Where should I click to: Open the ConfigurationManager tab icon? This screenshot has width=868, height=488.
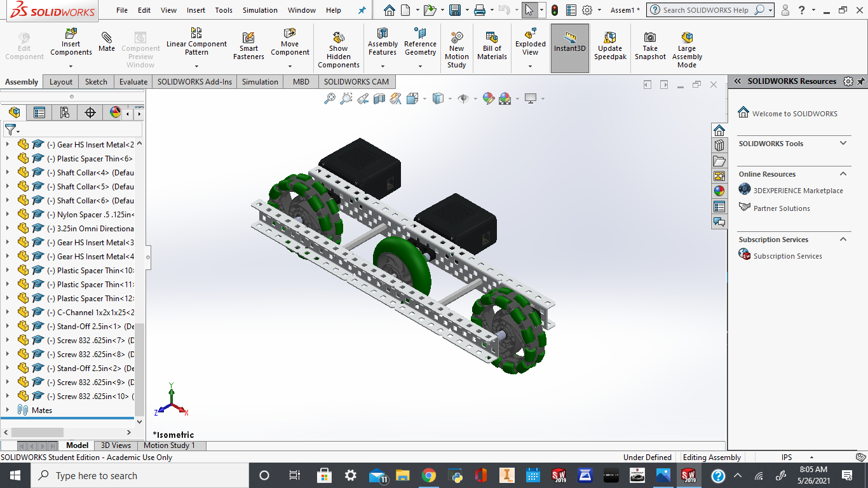point(64,112)
